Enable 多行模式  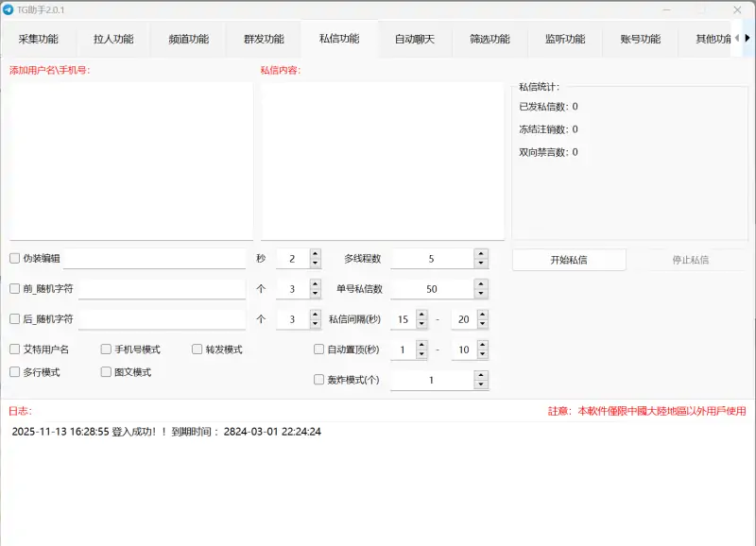click(x=14, y=373)
